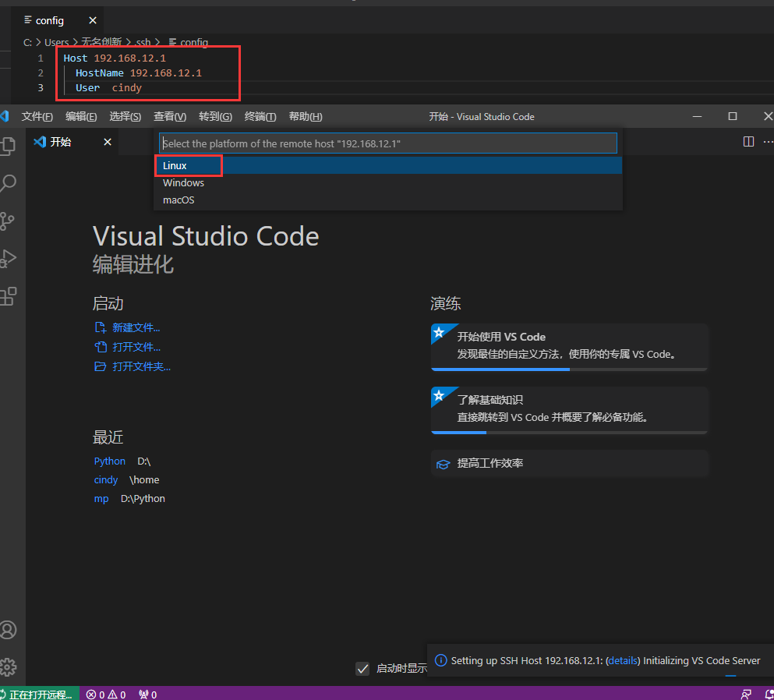Click the graduation cap productivity icon
This screenshot has width=774, height=700.
443,464
